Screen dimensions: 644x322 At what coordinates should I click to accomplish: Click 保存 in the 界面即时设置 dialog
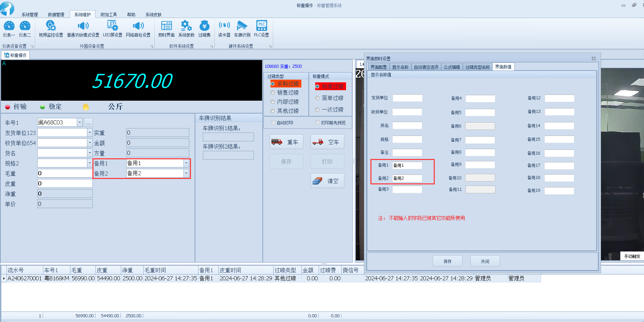pos(448,261)
